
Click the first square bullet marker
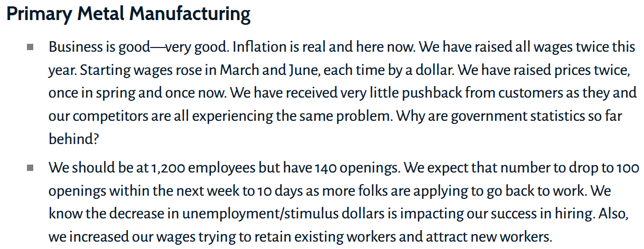(x=30, y=47)
